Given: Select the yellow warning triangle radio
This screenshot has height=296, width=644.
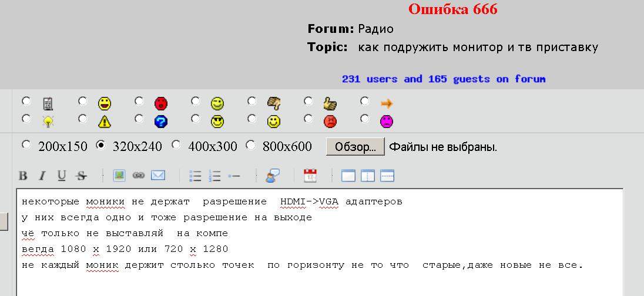Looking at the screenshot, I should [x=83, y=119].
